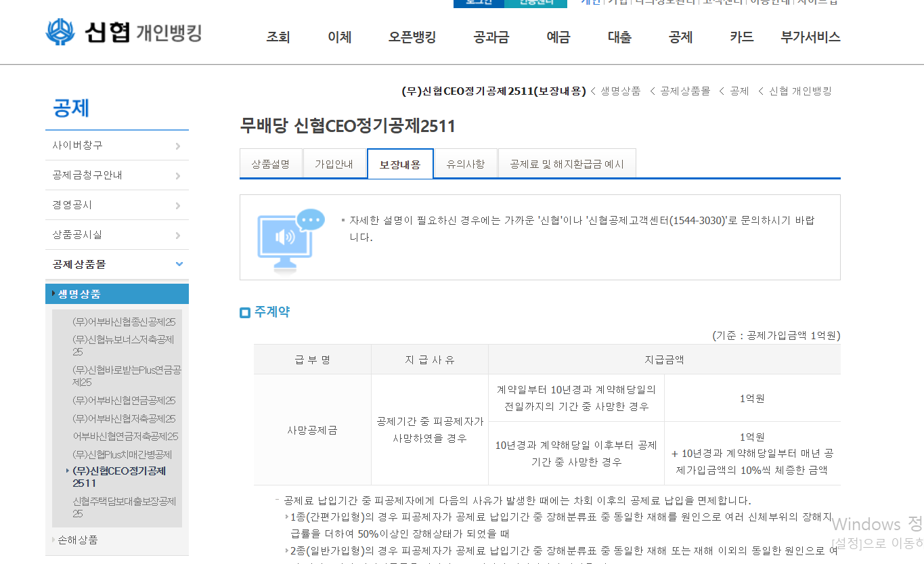Click 신협 개인뱅킹 breadcrumb link
The image size is (924, 564).
click(x=800, y=91)
